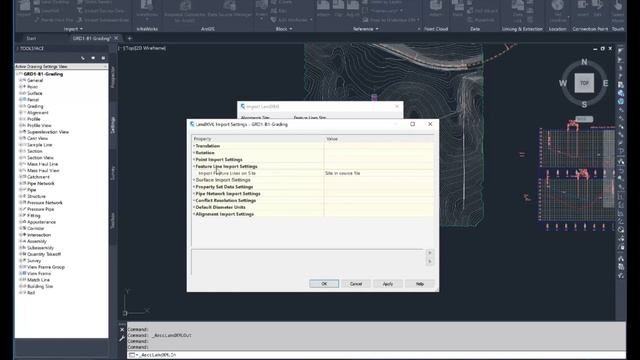Viewport: 640px width, 360px height.
Task: Click the TOP face of the ViewCube
Action: point(584,83)
